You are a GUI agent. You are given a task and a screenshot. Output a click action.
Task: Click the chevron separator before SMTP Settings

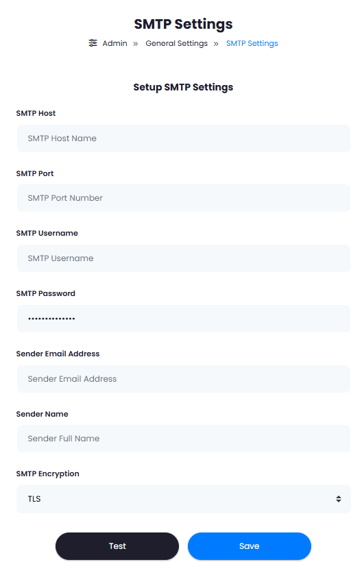pos(216,44)
